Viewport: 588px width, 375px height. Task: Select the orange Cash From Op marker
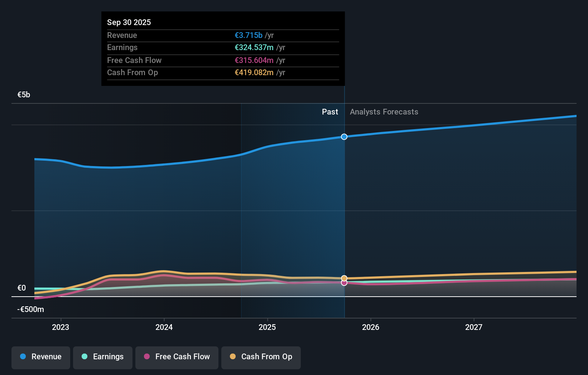(344, 278)
